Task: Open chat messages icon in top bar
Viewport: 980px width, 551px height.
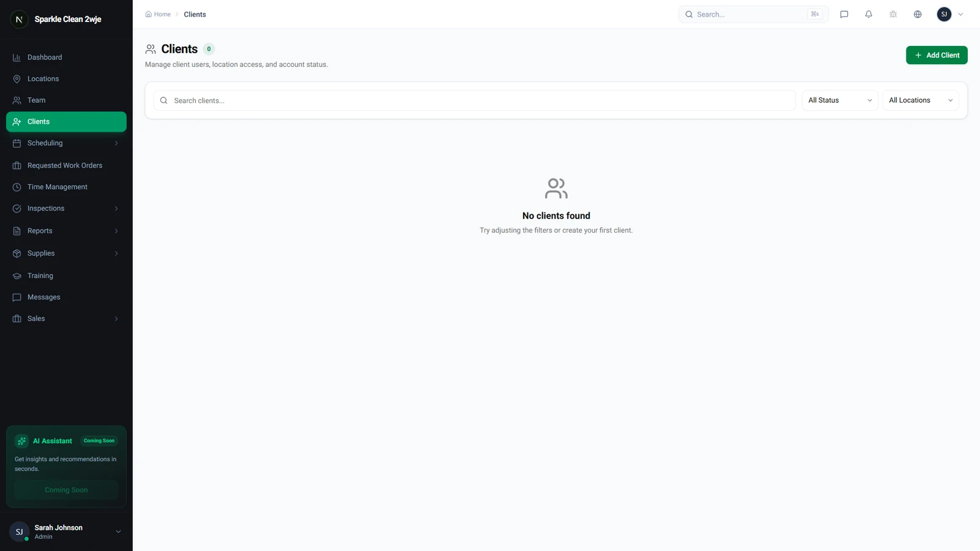Action: (x=844, y=14)
